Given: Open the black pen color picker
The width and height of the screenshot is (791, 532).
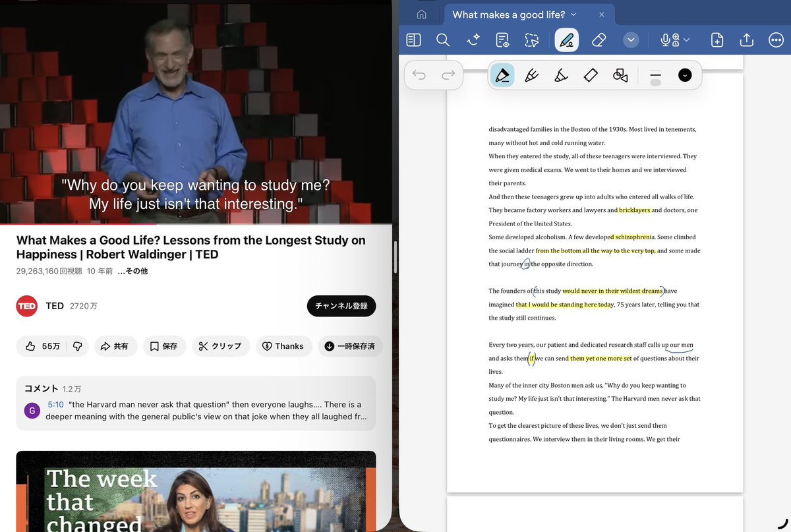Looking at the screenshot, I should pos(685,75).
